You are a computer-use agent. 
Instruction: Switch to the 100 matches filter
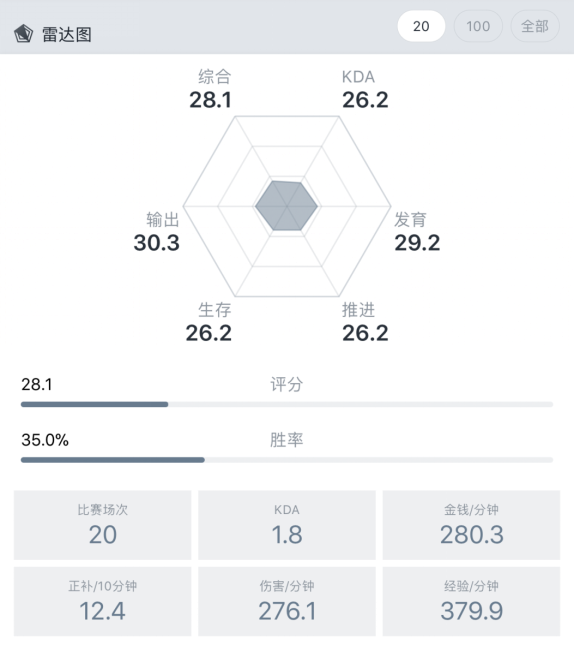click(478, 26)
